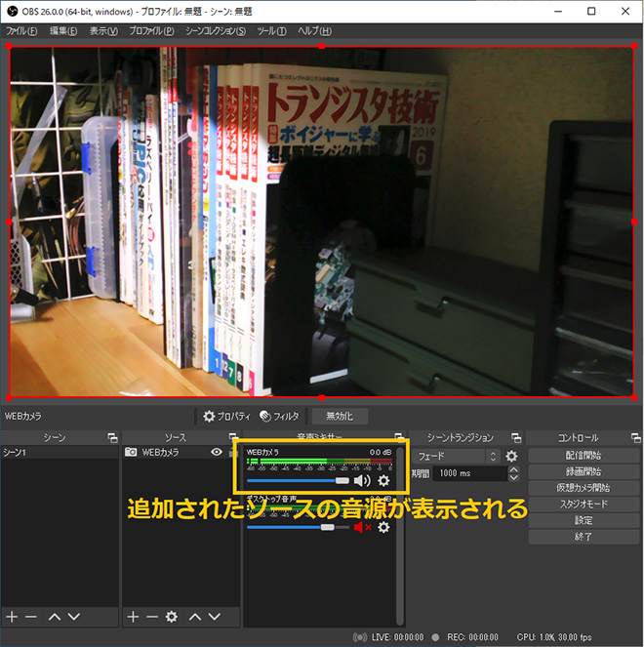Image resolution: width=644 pixels, height=647 pixels.
Task: Open the ファイル(F) menu
Action: [x=21, y=31]
